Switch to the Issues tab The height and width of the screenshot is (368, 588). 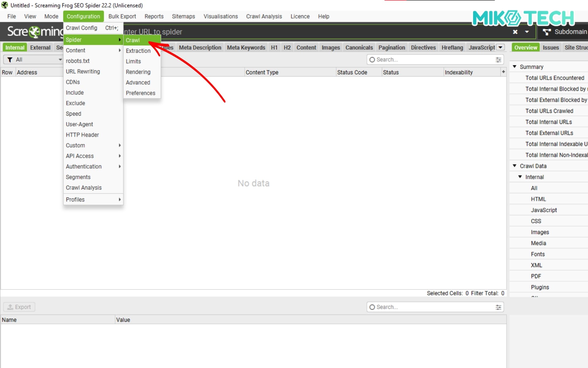[x=551, y=48]
